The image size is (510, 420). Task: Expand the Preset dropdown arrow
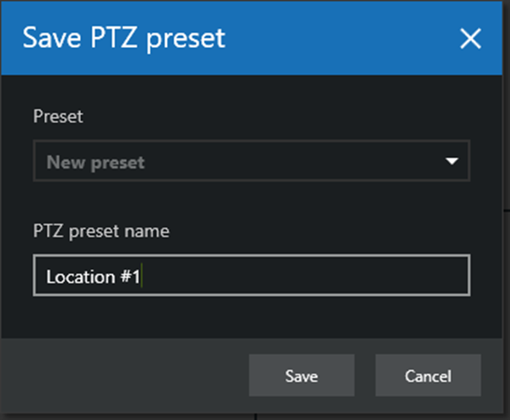[x=452, y=162]
